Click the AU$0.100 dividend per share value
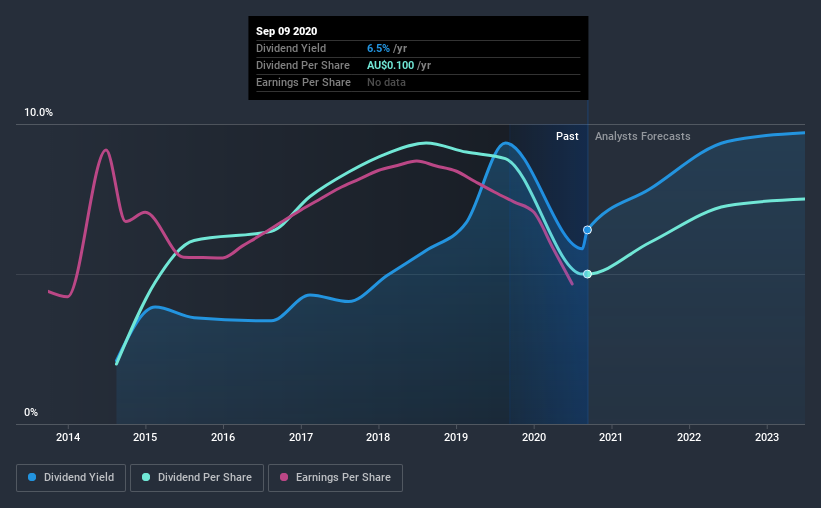This screenshot has width=821, height=508. (391, 65)
